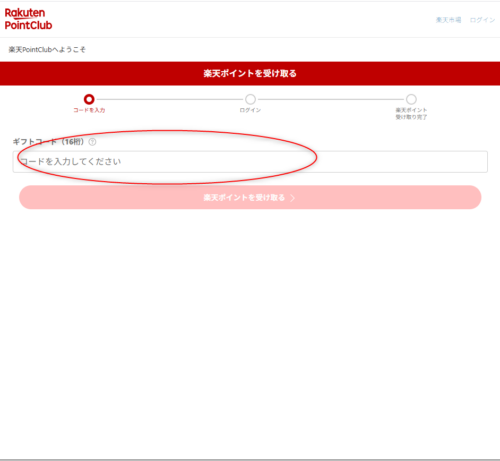
Task: Click the red 楽天ポイントを受け取る banner heading
Action: [250, 73]
